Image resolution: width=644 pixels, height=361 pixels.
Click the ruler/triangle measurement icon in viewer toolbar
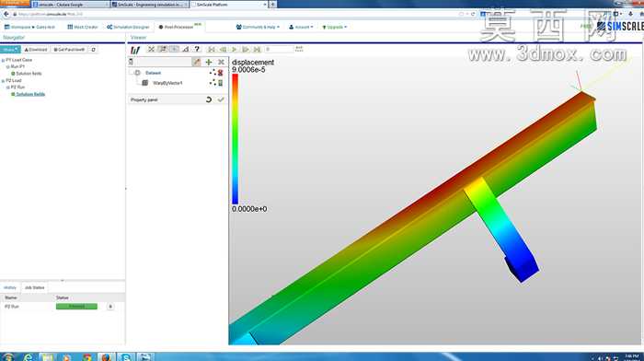click(186, 50)
